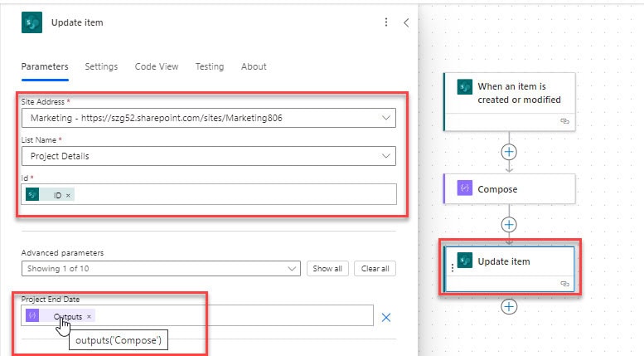The image size is (644, 356).
Task: Open the Code View tab
Action: pos(157,66)
